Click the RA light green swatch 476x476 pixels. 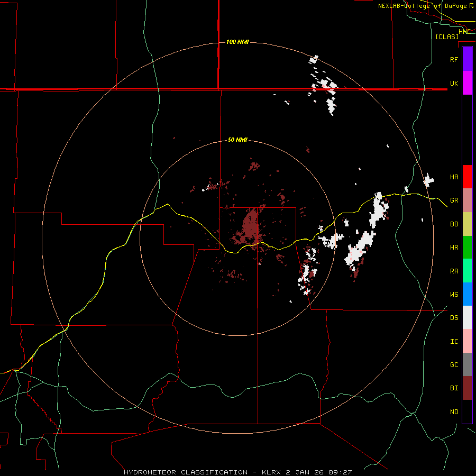pyautogui.click(x=467, y=271)
